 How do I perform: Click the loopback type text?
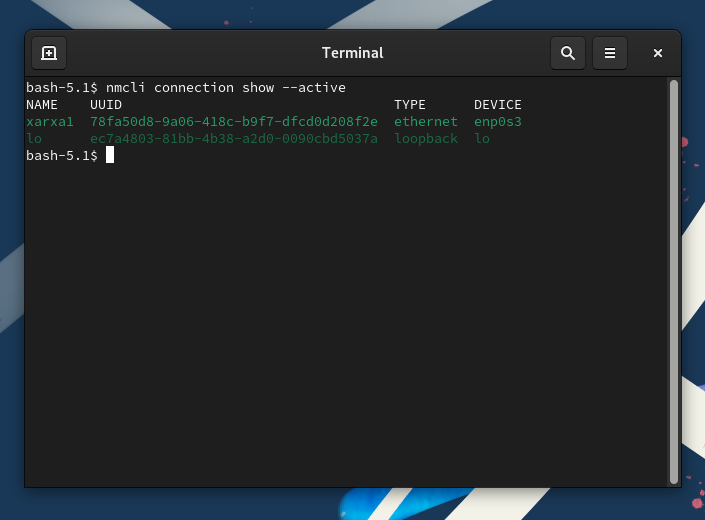[426, 139]
